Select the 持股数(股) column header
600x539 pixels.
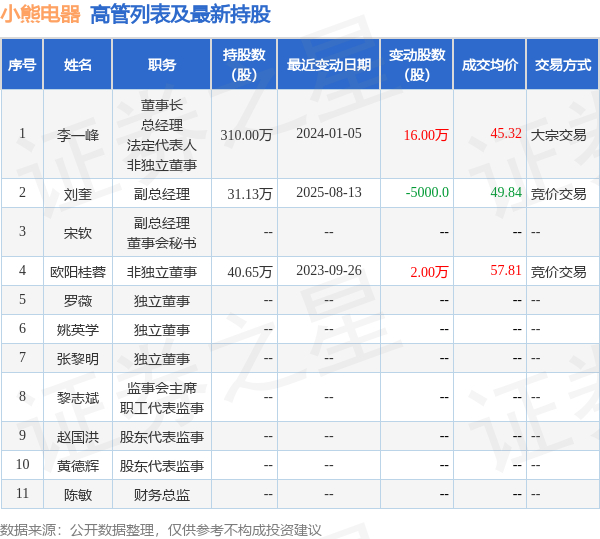(244, 65)
